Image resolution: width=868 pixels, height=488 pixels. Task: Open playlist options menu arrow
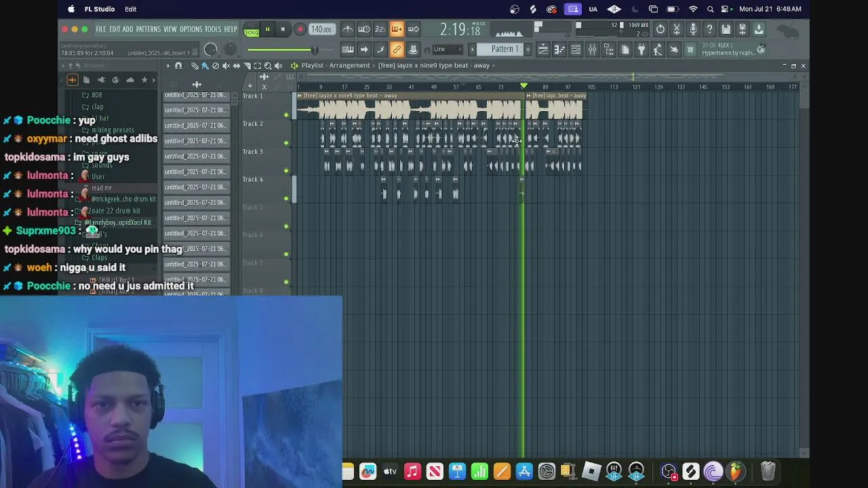click(x=168, y=66)
